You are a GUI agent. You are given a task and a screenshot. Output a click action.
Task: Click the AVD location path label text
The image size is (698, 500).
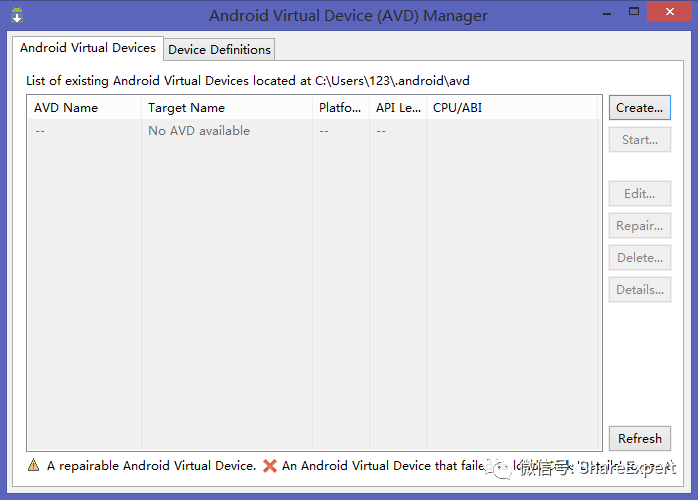click(x=248, y=81)
